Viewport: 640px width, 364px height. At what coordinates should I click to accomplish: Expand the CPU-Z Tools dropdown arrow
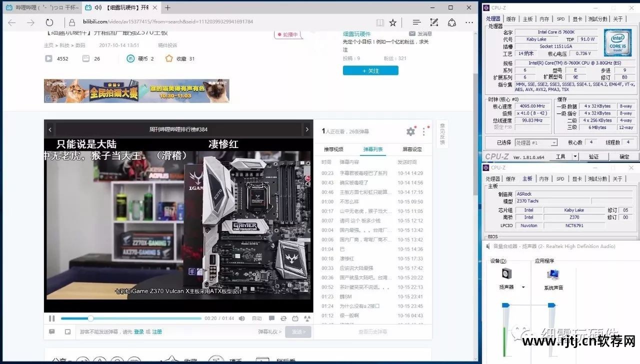575,156
